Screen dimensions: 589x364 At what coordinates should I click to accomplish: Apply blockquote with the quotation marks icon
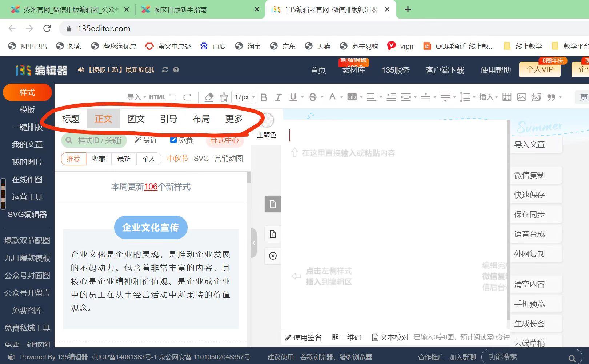pyautogui.click(x=550, y=97)
